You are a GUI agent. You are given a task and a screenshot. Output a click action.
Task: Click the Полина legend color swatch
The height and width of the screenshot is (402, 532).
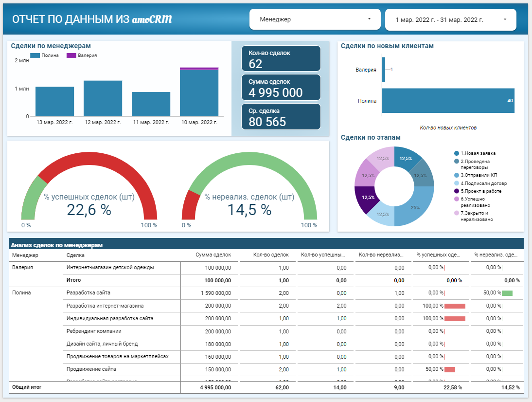35,55
